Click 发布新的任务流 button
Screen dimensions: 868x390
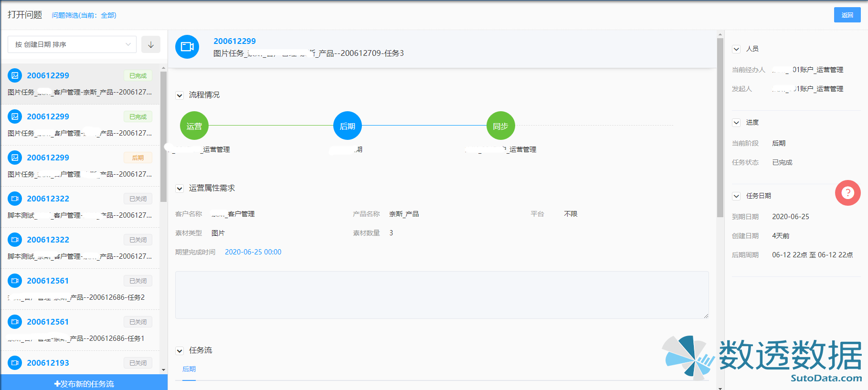[x=84, y=384]
